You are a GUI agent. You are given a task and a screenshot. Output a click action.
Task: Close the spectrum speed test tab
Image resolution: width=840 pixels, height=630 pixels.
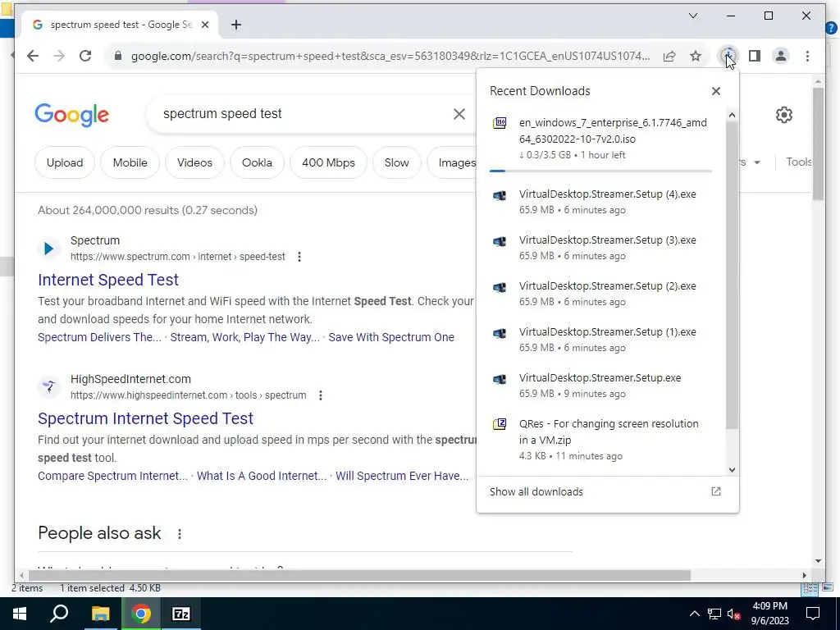tap(204, 25)
